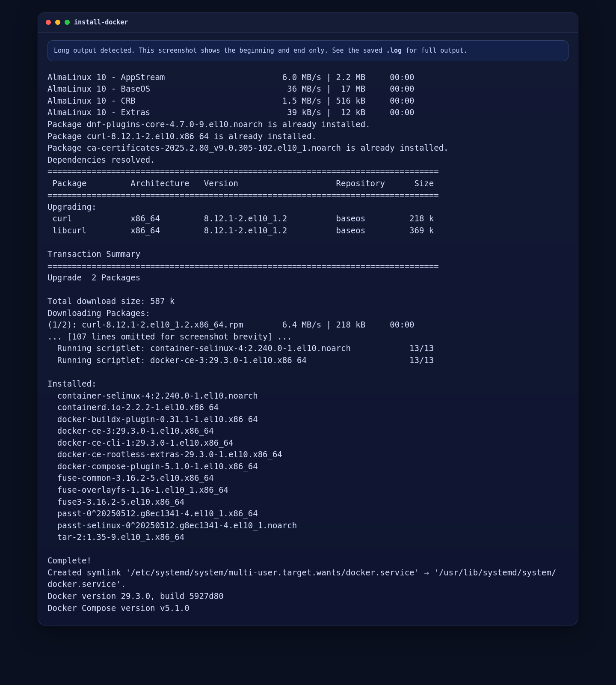Click the 'Version' column header

[x=221, y=184]
